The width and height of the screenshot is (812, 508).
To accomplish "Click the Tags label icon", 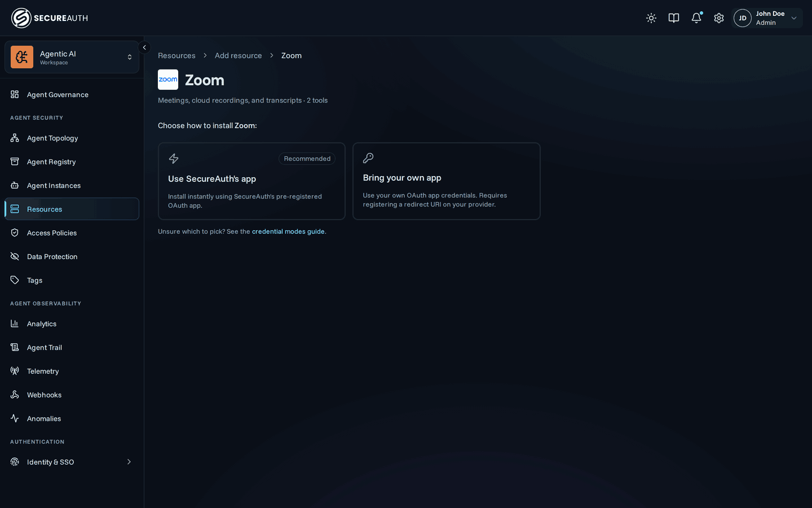I will [15, 280].
